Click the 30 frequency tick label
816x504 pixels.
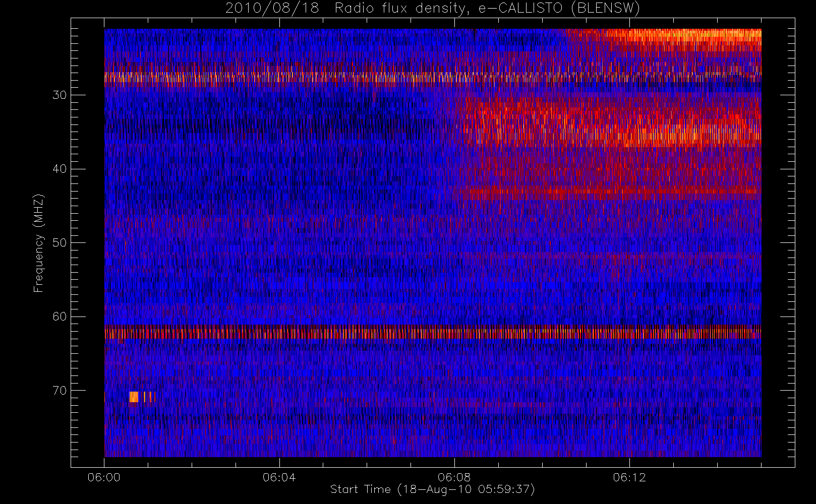60,95
